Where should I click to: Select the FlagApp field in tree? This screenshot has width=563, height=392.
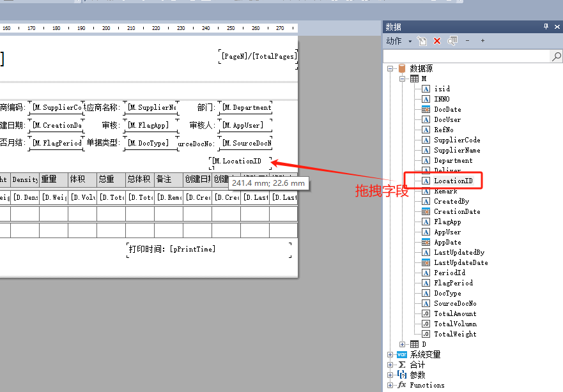(447, 222)
